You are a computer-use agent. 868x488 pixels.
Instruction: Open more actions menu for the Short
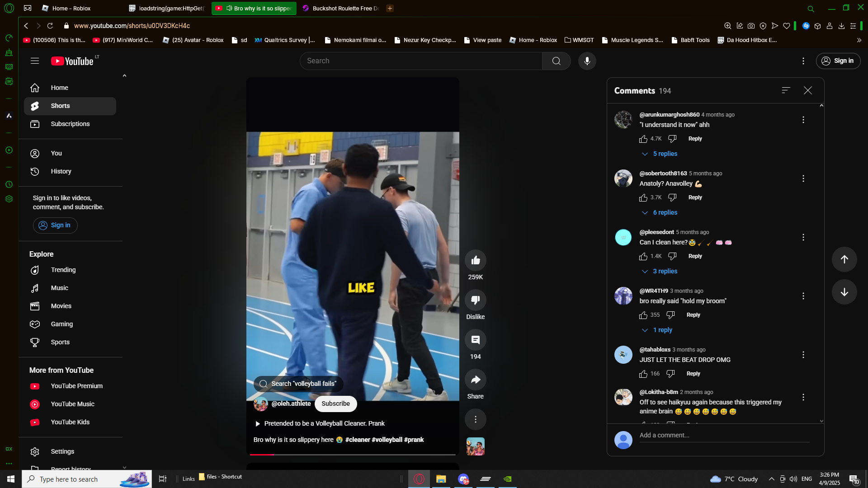click(476, 419)
